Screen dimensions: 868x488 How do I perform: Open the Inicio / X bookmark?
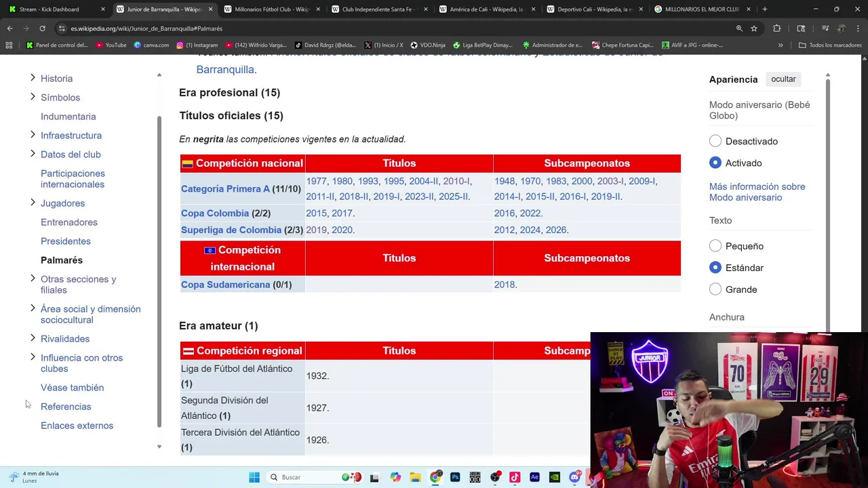click(384, 45)
